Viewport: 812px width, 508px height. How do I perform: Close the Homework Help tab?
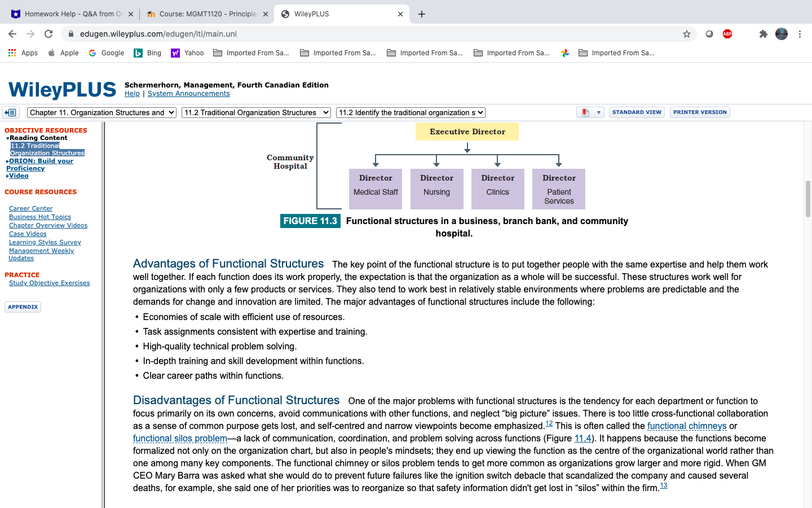pos(131,14)
